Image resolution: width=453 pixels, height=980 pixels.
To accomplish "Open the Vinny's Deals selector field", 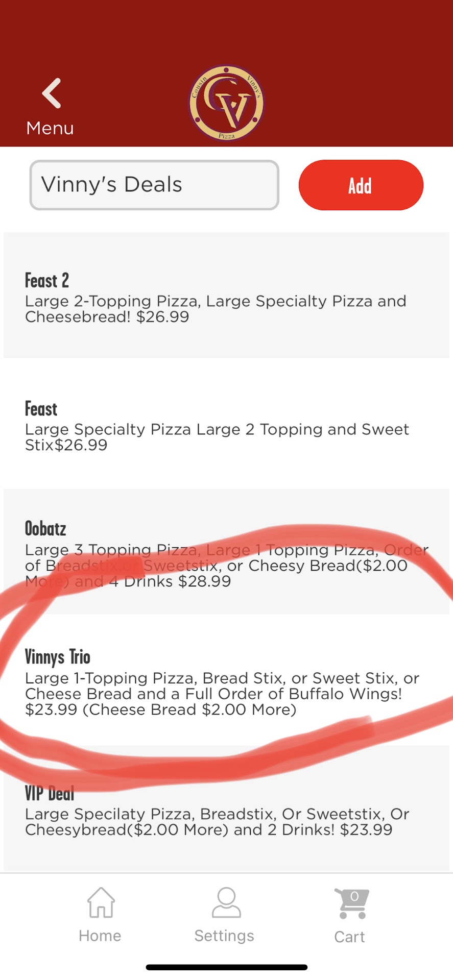I will point(154,185).
